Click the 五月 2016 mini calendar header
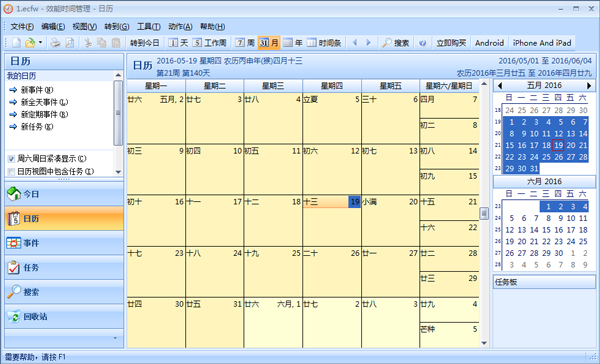Image resolution: width=600 pixels, height=364 pixels. point(544,85)
